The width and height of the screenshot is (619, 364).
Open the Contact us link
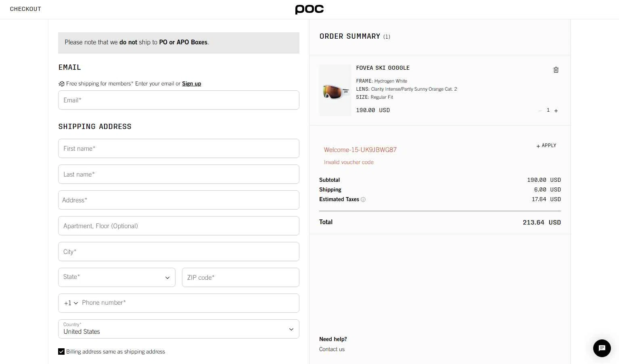332,349
